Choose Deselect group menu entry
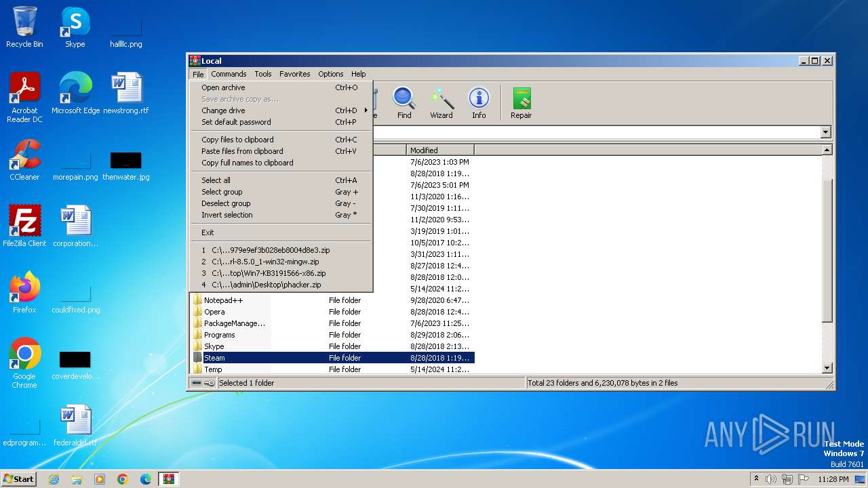Screen dimensions: 868x488 point(281,203)
